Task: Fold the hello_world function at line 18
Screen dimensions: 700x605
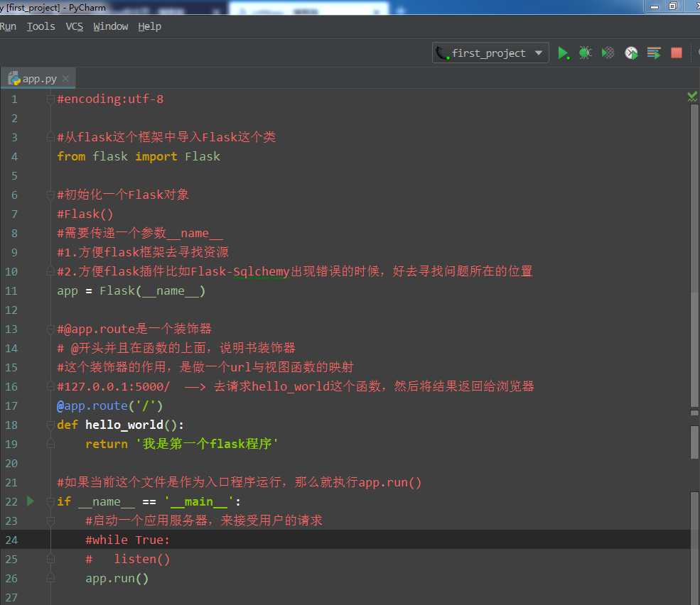Action: click(x=50, y=425)
